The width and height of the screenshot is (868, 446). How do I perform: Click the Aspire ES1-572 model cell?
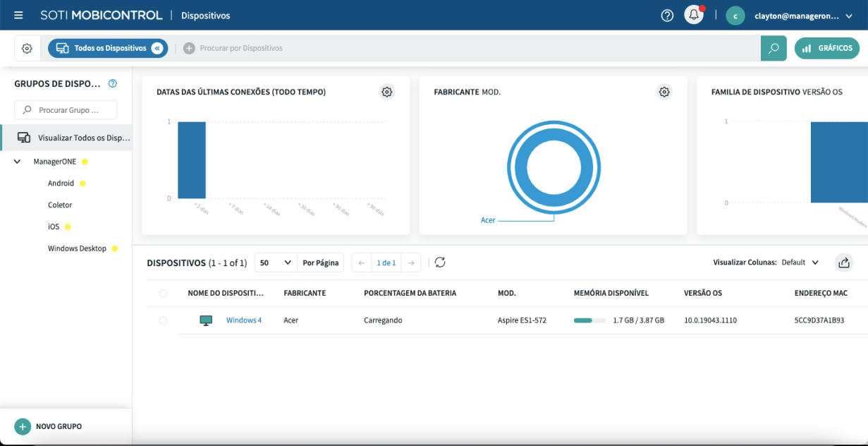(522, 320)
